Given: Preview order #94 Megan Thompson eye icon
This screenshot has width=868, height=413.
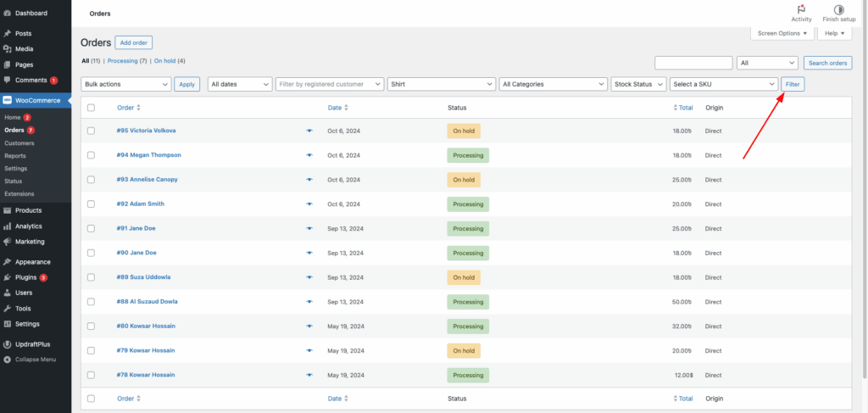Looking at the screenshot, I should 309,155.
